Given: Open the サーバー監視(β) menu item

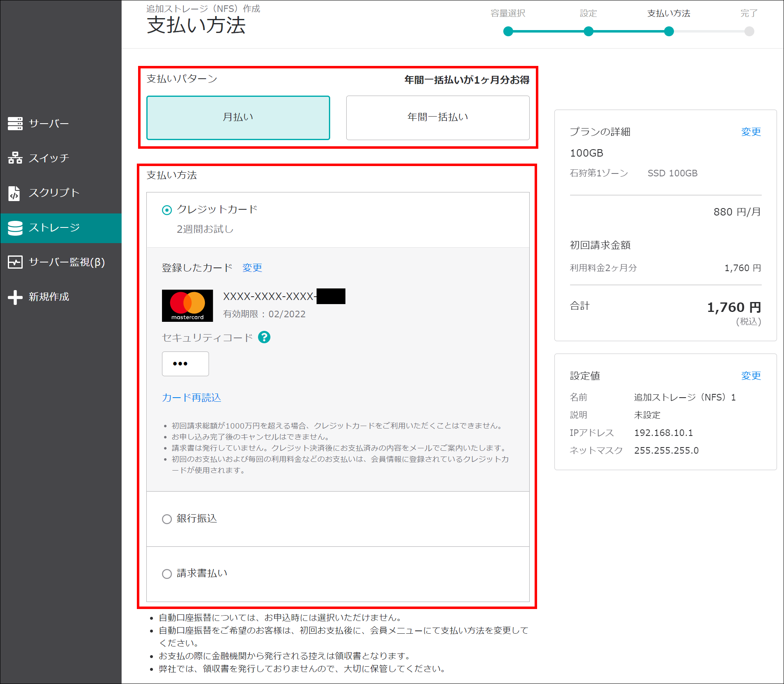Looking at the screenshot, I should pyautogui.click(x=67, y=262).
